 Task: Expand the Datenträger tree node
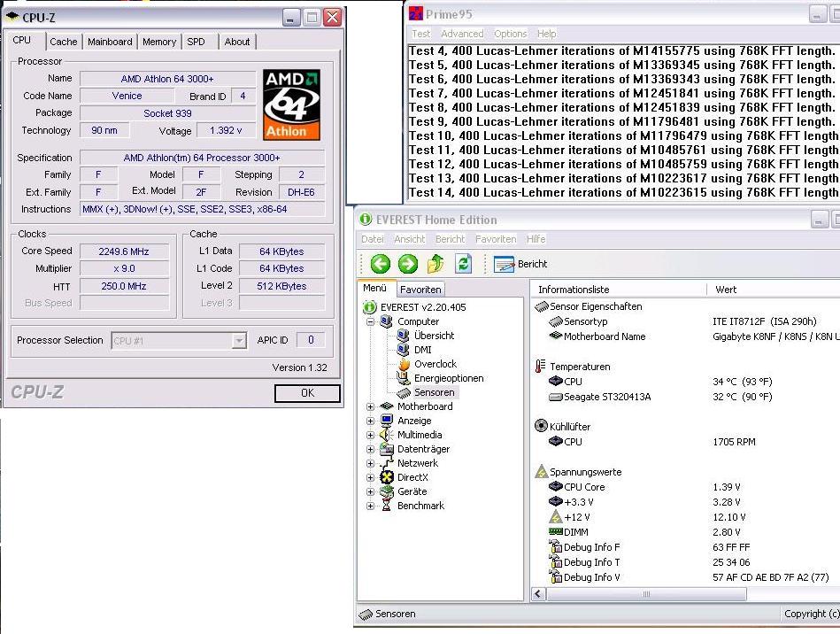[370, 449]
